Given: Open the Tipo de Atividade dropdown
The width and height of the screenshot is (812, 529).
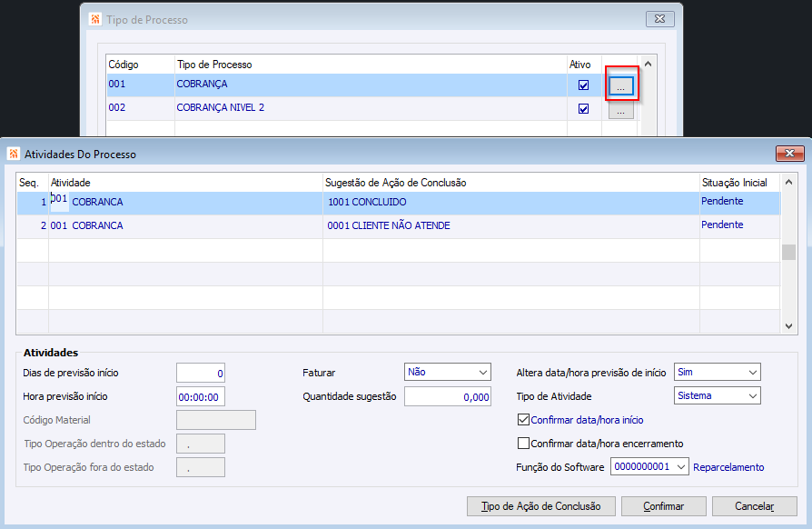Looking at the screenshot, I should click(x=718, y=396).
